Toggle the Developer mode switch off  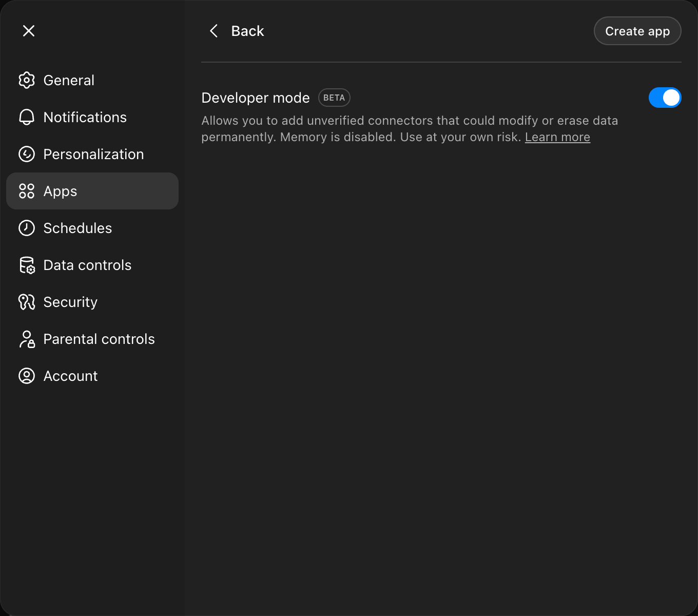point(665,97)
